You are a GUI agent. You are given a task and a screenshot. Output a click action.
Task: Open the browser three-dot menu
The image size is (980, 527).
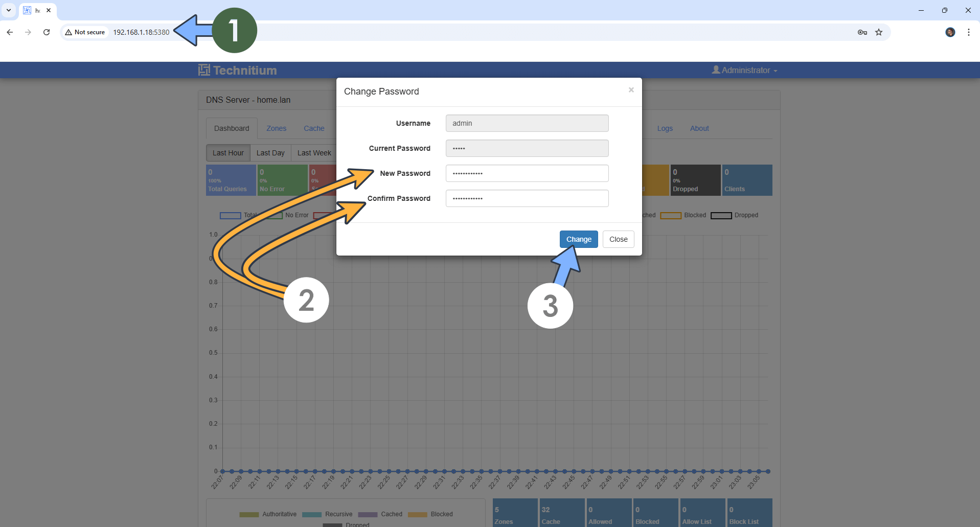click(x=969, y=32)
